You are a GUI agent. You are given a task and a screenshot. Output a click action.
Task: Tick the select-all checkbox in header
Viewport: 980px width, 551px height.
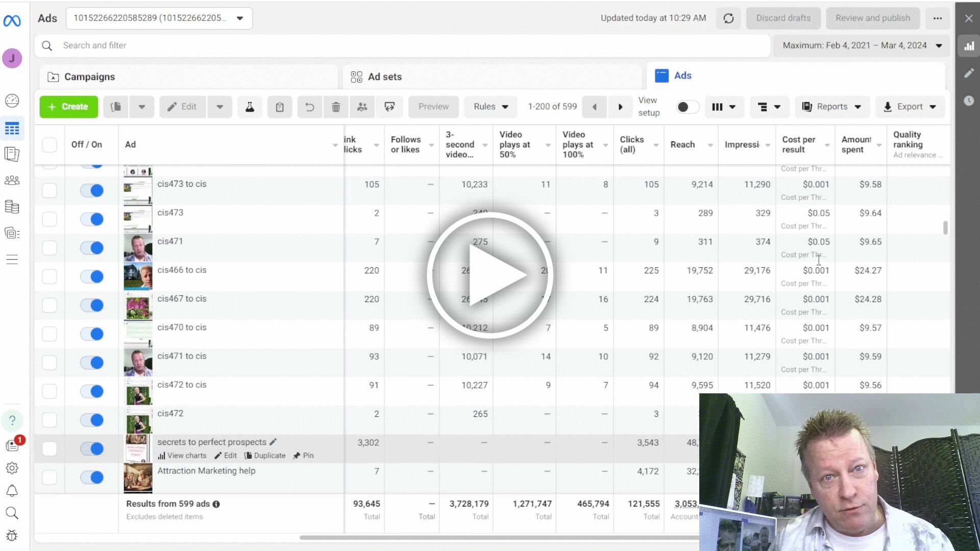50,145
